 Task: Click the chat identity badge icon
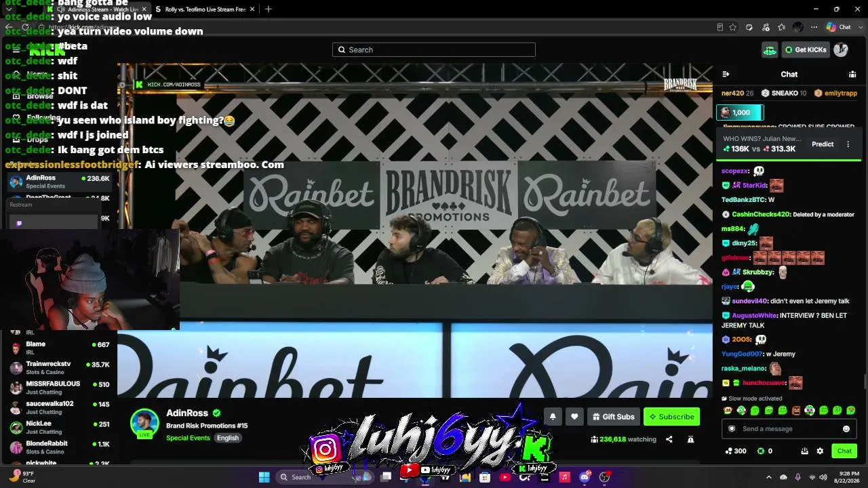pos(731,429)
